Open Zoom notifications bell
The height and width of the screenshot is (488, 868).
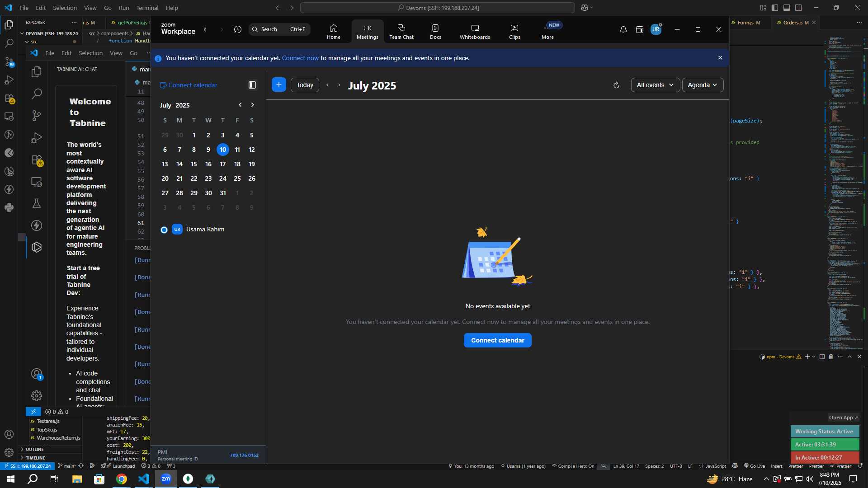(623, 29)
